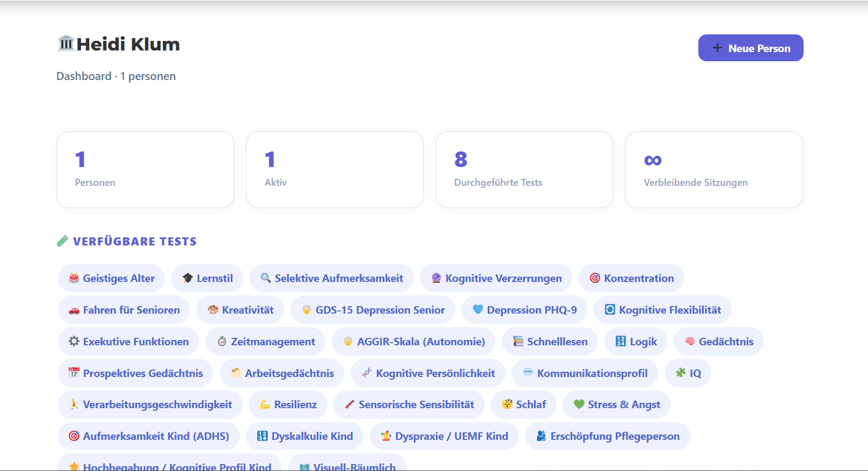Select the Hochbegabung / Kognitive Profil Kind chip
This screenshot has height=471, width=868.
170,462
